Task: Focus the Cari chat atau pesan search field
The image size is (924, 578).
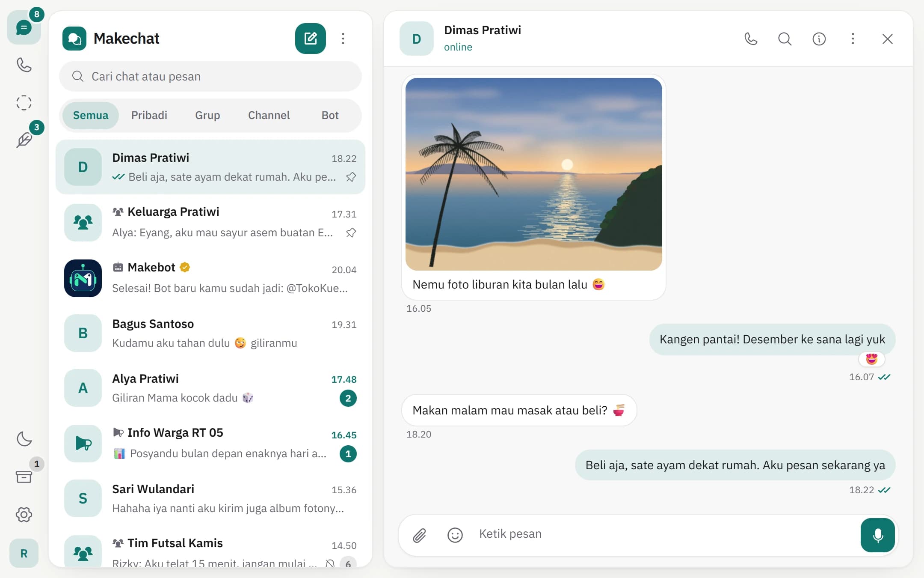Action: coord(210,76)
